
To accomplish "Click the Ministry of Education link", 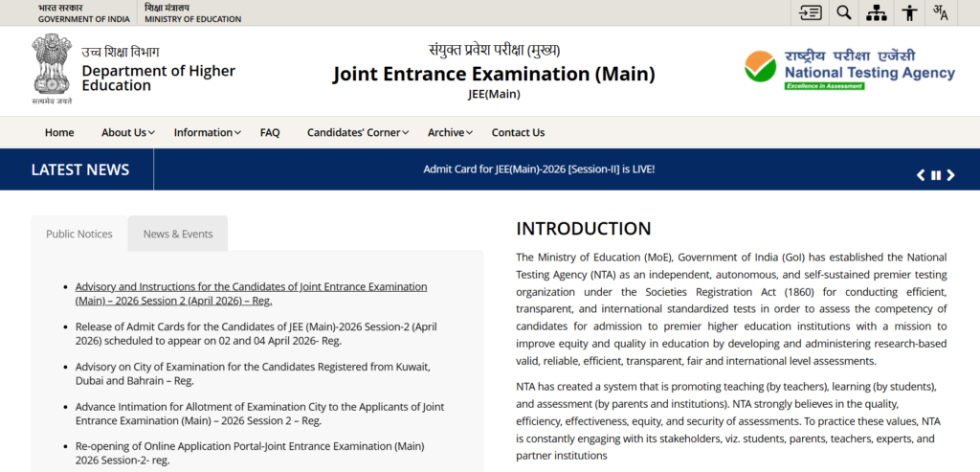I will [x=192, y=13].
